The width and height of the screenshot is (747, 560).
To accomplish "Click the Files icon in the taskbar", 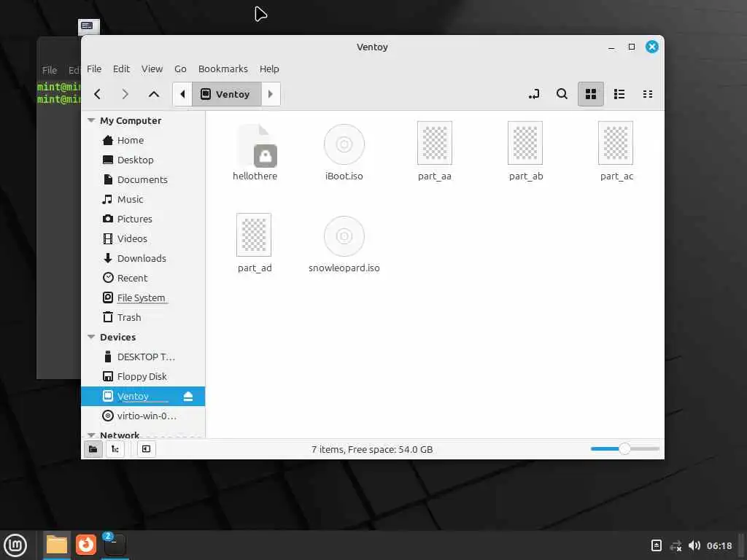I will tap(57, 545).
